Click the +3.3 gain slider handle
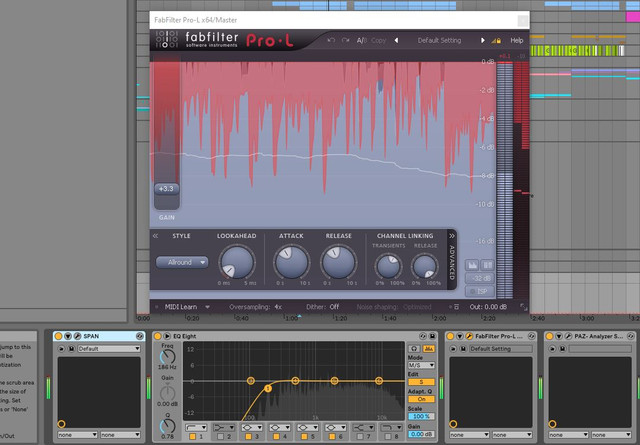The width and height of the screenshot is (640, 445). coord(167,189)
